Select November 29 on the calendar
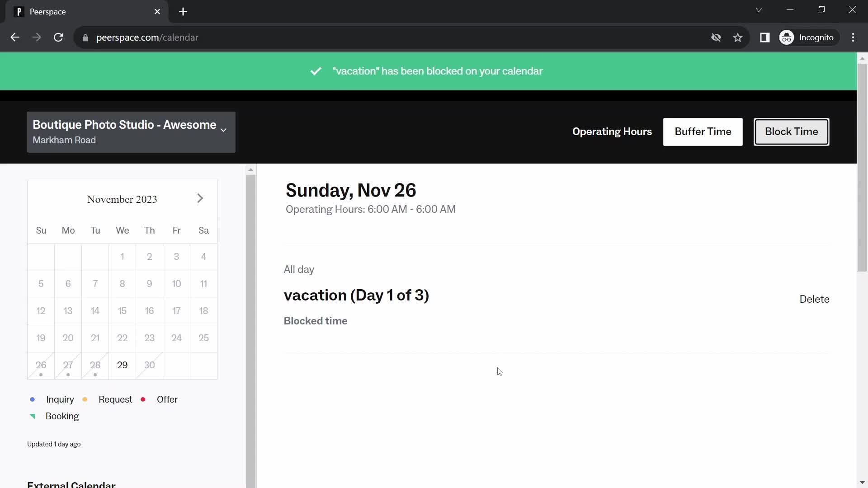 tap(122, 364)
